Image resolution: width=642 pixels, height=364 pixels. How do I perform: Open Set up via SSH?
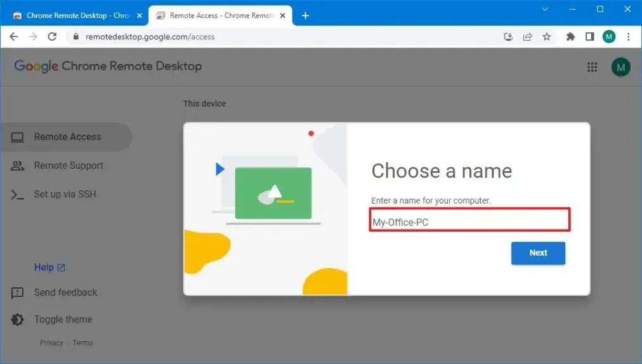66,194
